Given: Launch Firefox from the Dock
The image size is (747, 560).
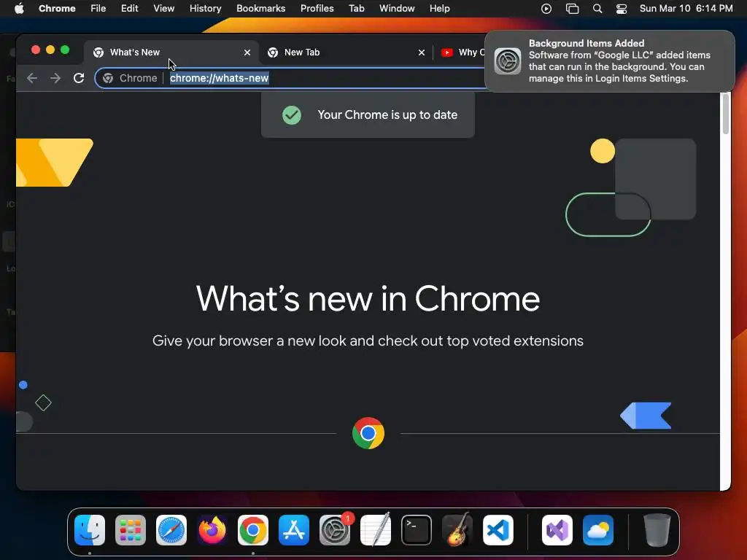Looking at the screenshot, I should click(x=212, y=530).
